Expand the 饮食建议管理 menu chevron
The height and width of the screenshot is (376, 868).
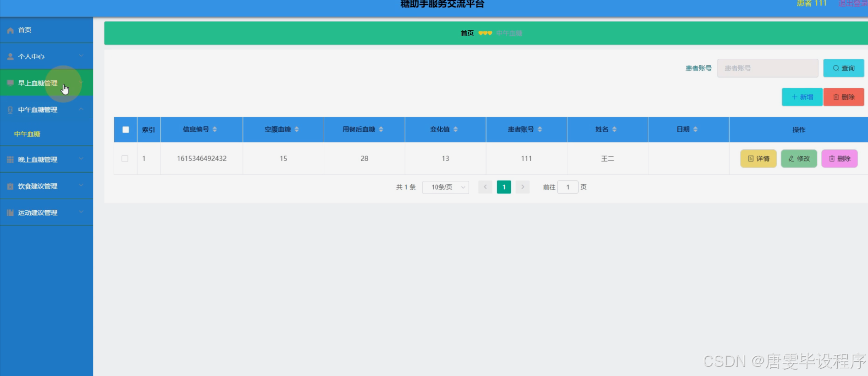81,185
